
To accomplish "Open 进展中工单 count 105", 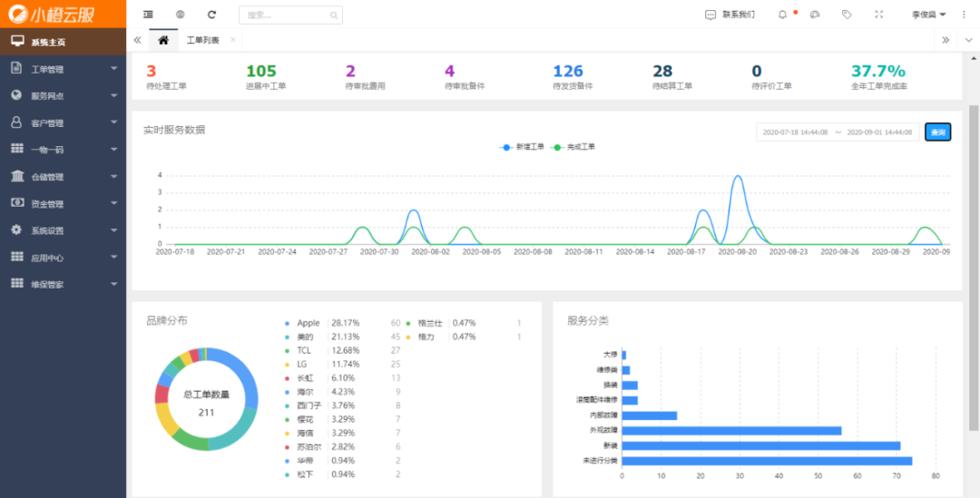I will coord(261,72).
